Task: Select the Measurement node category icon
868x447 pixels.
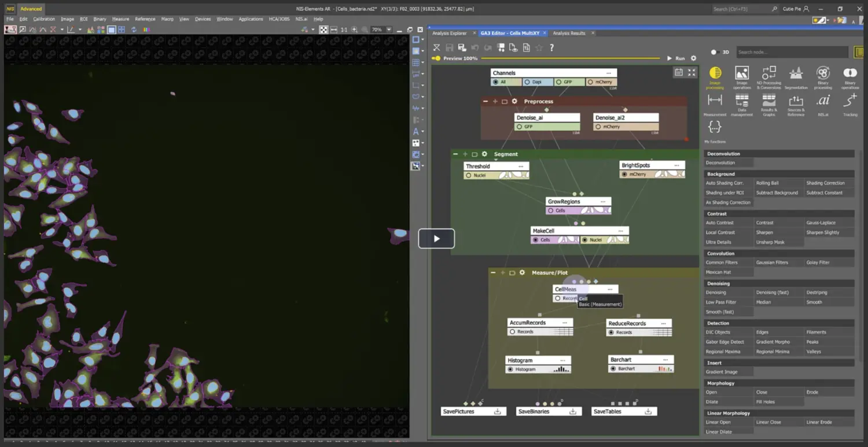Action: tap(715, 104)
